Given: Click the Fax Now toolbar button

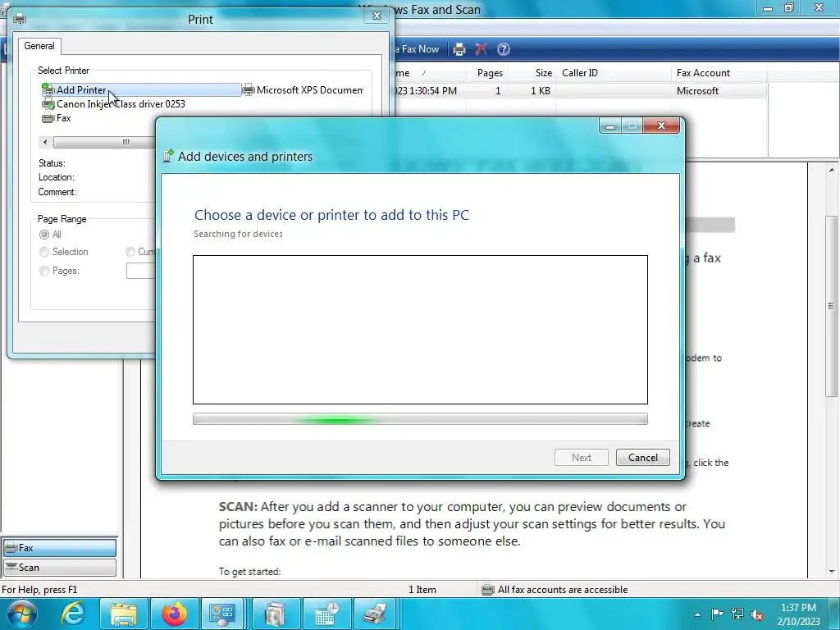Looking at the screenshot, I should pos(417,49).
